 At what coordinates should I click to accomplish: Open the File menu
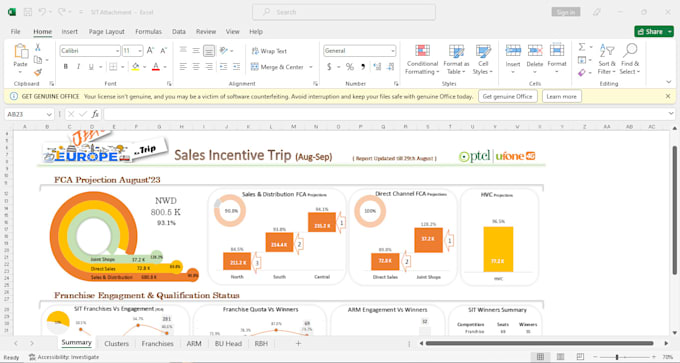[16, 32]
